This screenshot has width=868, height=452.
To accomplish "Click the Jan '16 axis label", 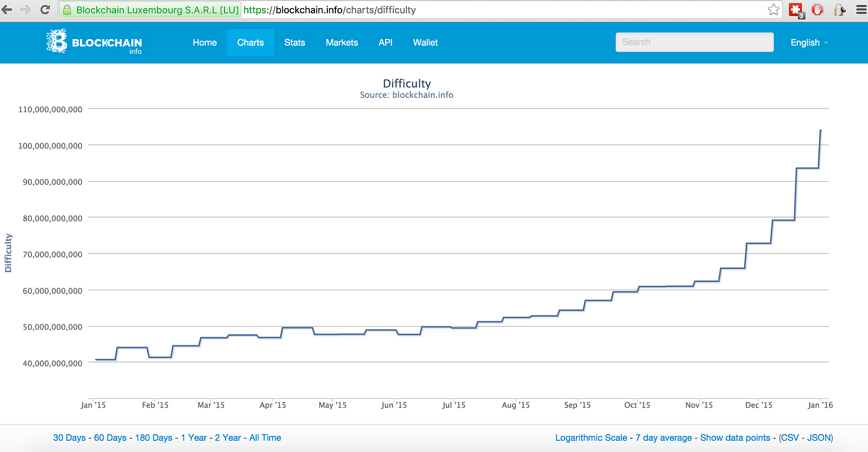I will [x=820, y=405].
